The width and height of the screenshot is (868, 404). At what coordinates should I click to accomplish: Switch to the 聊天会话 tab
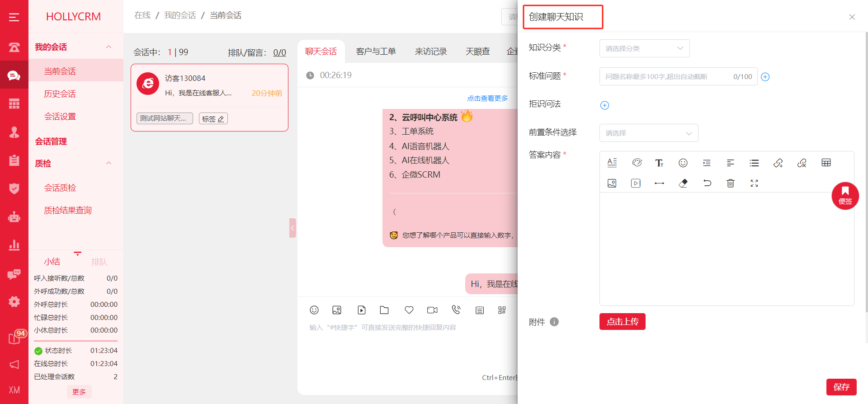pyautogui.click(x=321, y=52)
